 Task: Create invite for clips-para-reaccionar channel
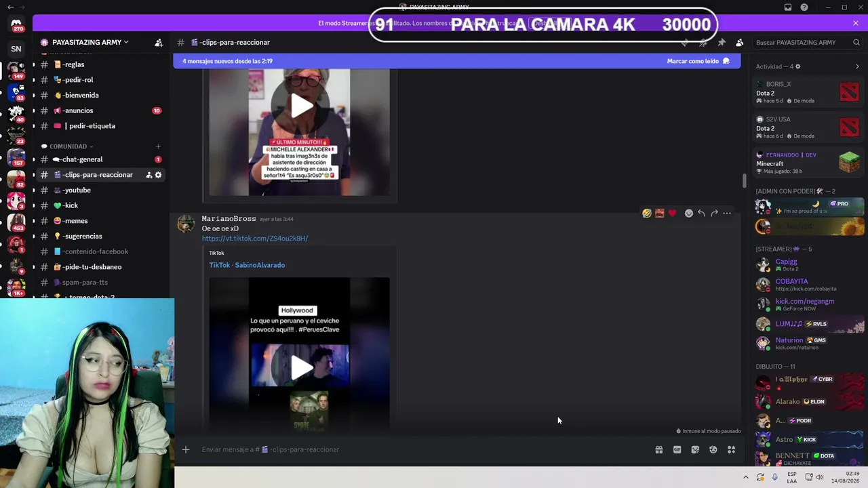tap(149, 175)
